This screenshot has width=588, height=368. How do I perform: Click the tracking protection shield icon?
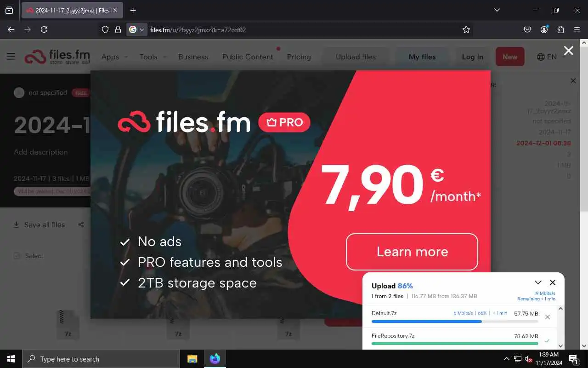click(105, 29)
